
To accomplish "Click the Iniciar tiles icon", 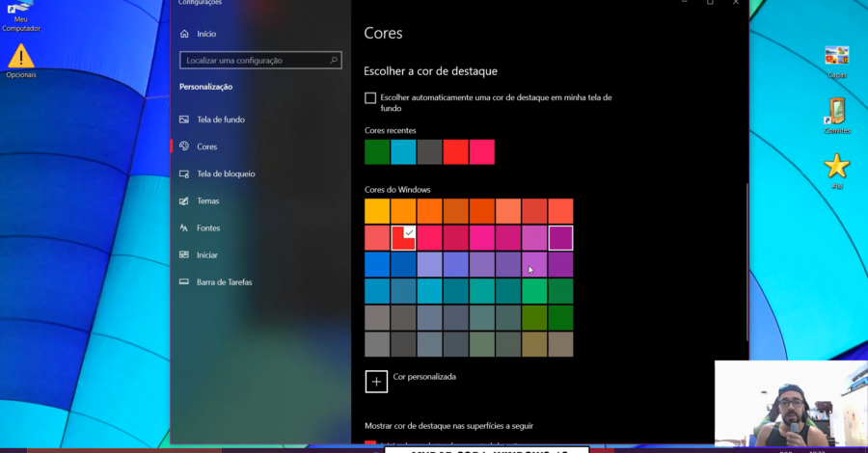I will [184, 254].
